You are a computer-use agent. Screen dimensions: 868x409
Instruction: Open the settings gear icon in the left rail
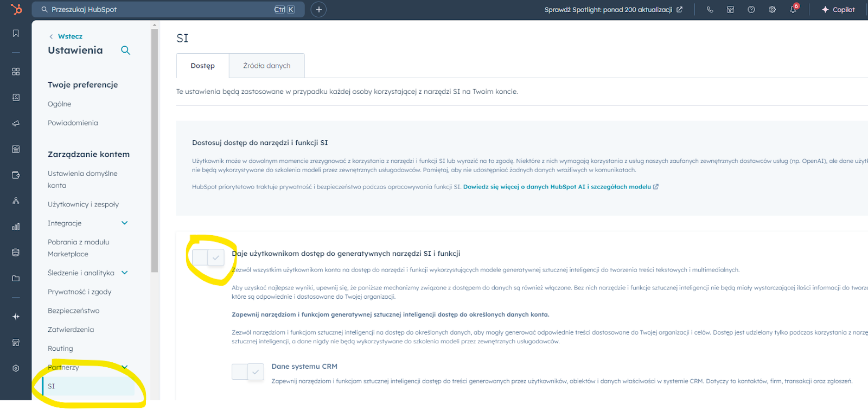(16, 368)
